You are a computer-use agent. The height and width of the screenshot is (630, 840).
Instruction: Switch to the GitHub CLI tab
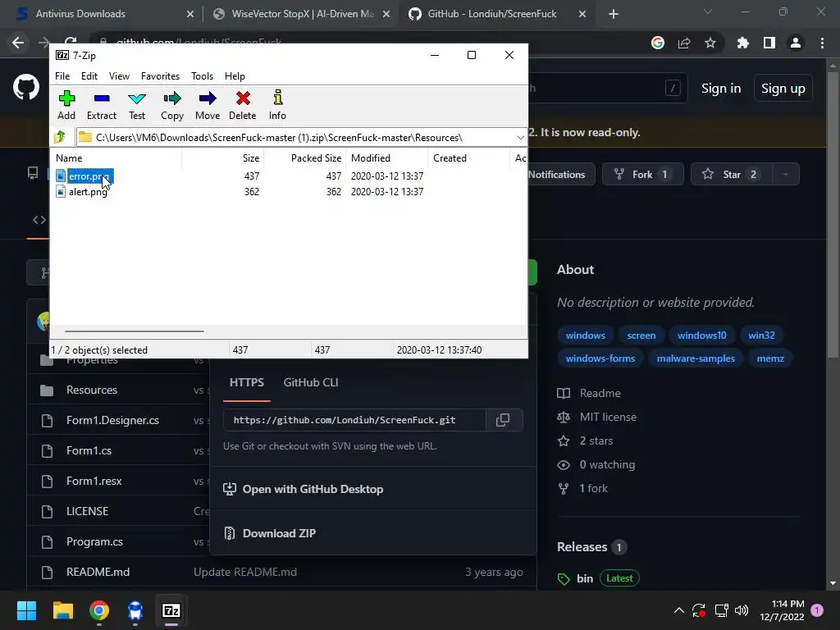coord(311,382)
